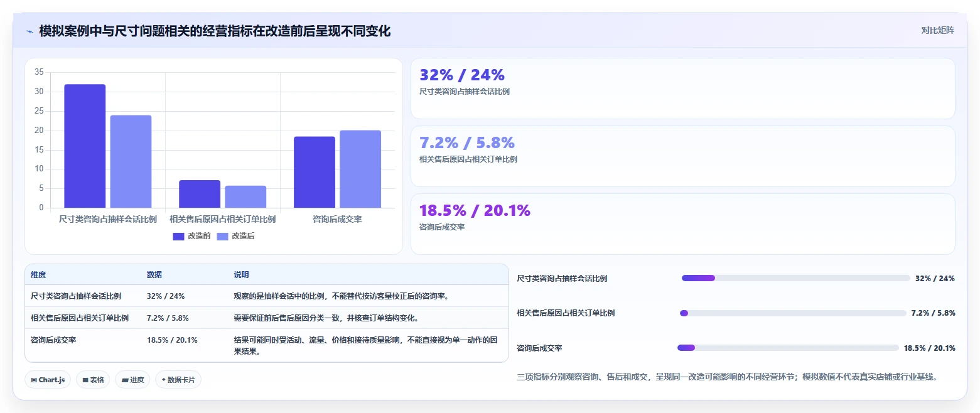Click the 数据卡片 tag chip
Image resolution: width=980 pixels, height=413 pixels.
(178, 380)
